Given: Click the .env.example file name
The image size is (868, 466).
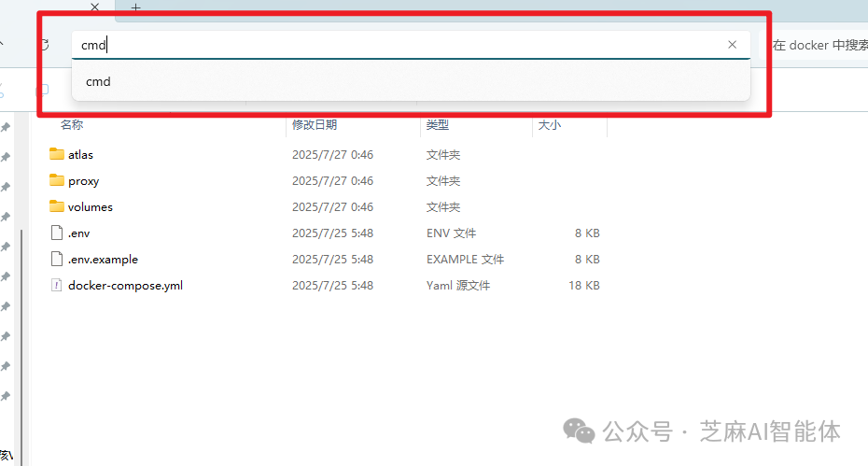Looking at the screenshot, I should coord(103,260).
